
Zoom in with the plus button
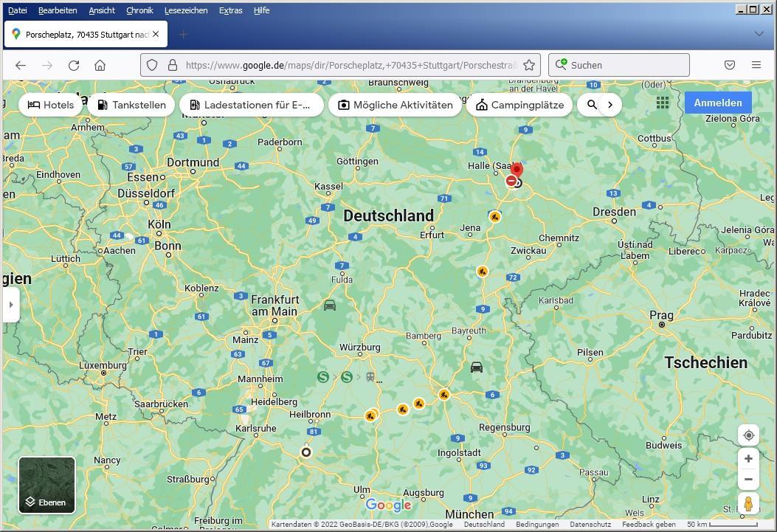[x=748, y=459]
